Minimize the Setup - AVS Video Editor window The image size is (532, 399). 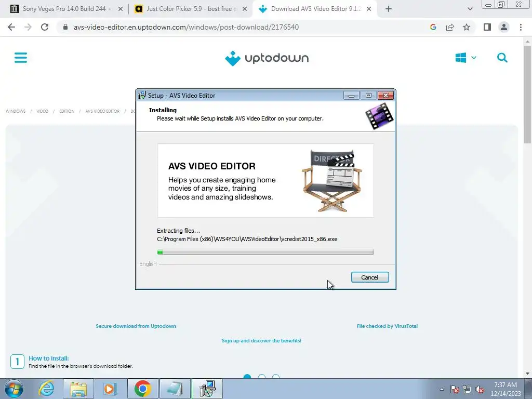(x=351, y=96)
